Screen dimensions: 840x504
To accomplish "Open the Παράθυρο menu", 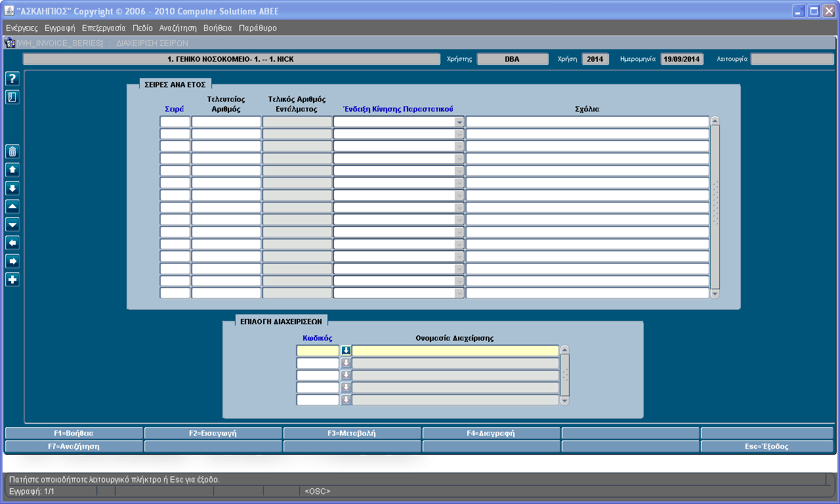I will (258, 28).
